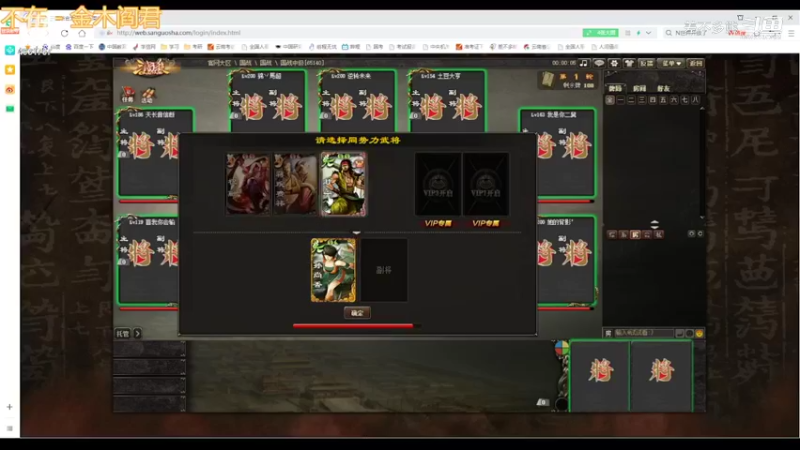Click the round icon between send and emoji
800x450 pixels.
point(689,333)
